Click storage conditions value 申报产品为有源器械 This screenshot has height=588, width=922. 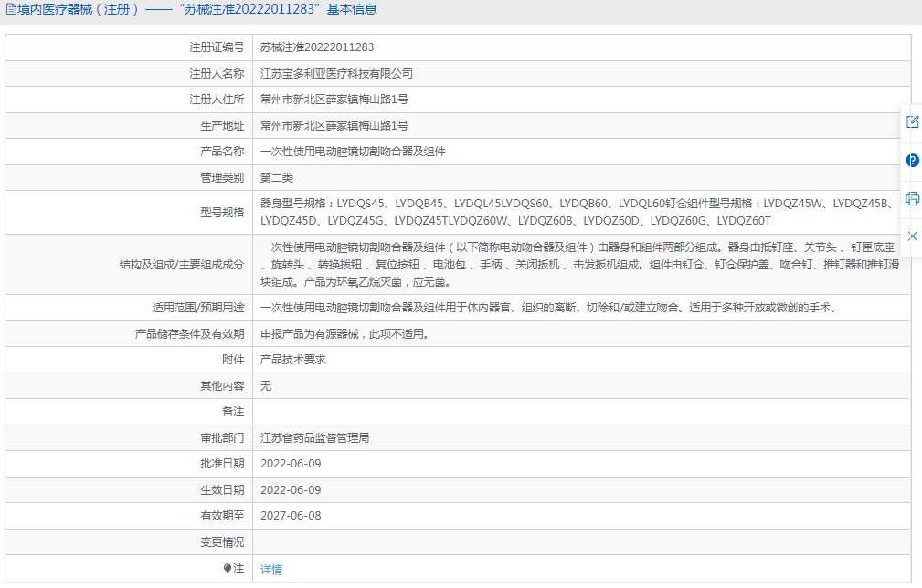[344, 333]
